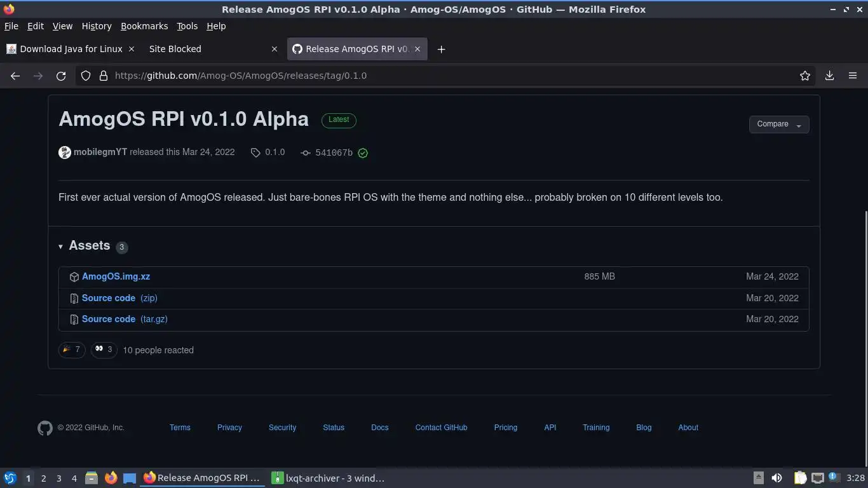The image size is (868, 488).
Task: Go back to the previous page
Action: pyautogui.click(x=15, y=76)
